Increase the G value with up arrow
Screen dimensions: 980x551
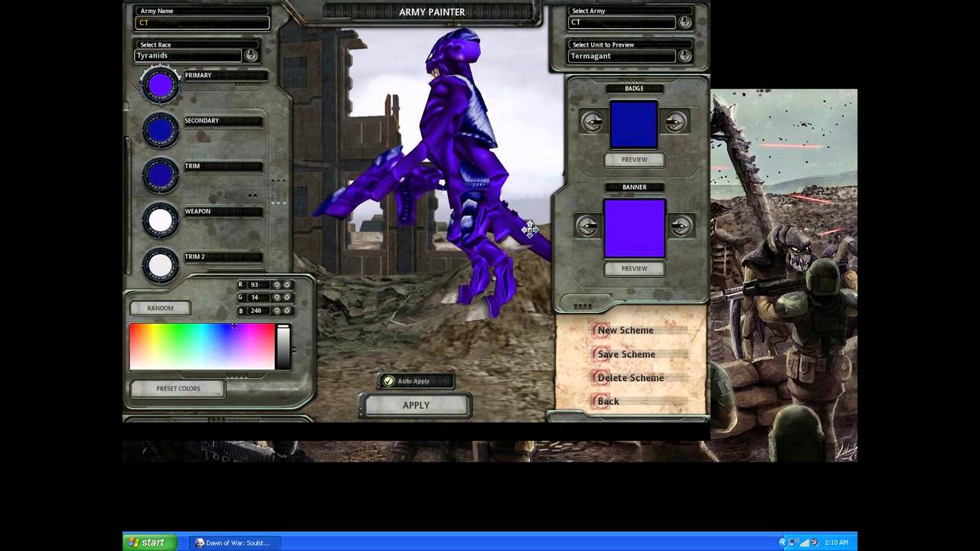(276, 297)
